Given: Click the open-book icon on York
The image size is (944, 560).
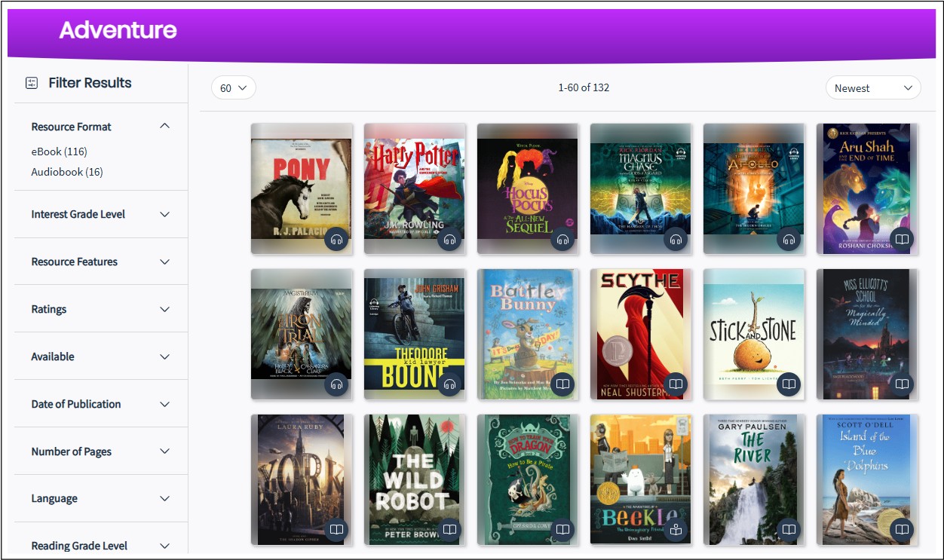Looking at the screenshot, I should tap(336, 530).
